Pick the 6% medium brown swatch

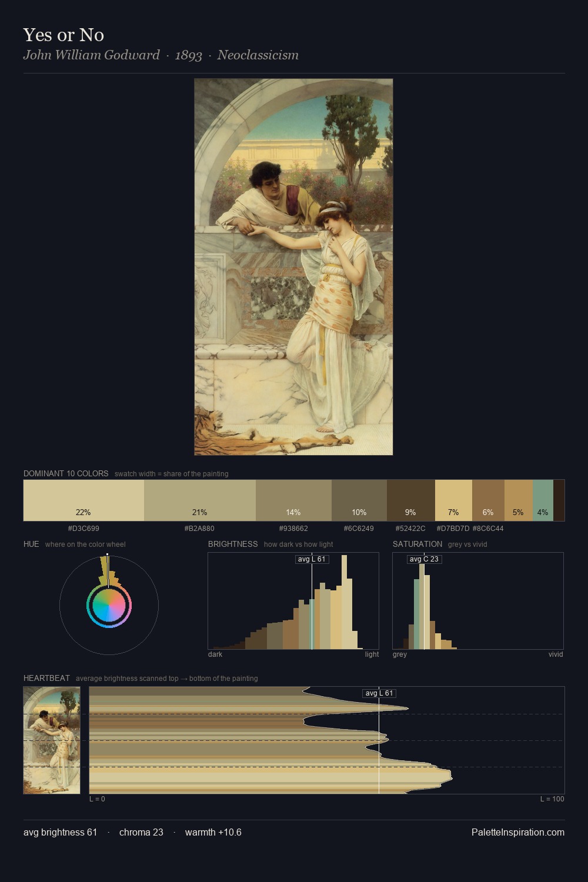coord(488,500)
